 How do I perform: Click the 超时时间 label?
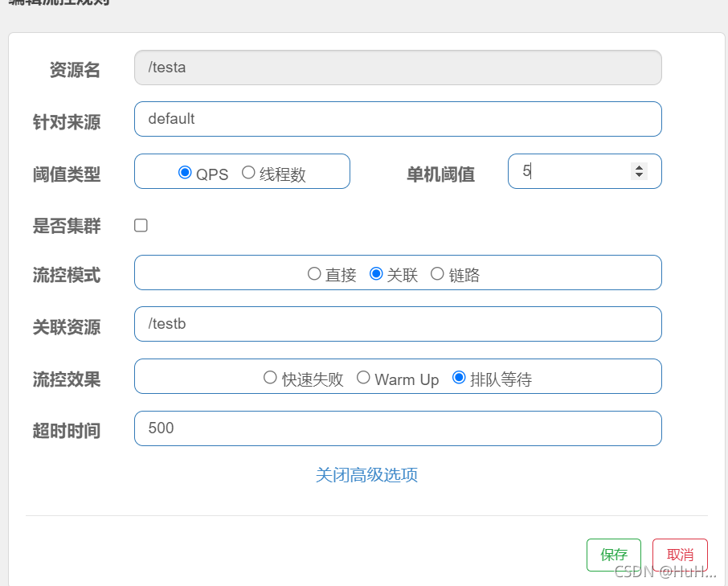[67, 431]
